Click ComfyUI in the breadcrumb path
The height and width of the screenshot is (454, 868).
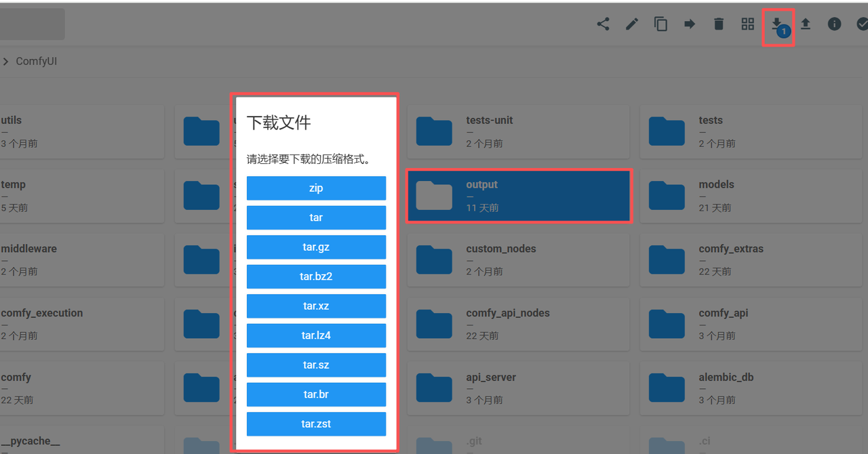tap(37, 62)
